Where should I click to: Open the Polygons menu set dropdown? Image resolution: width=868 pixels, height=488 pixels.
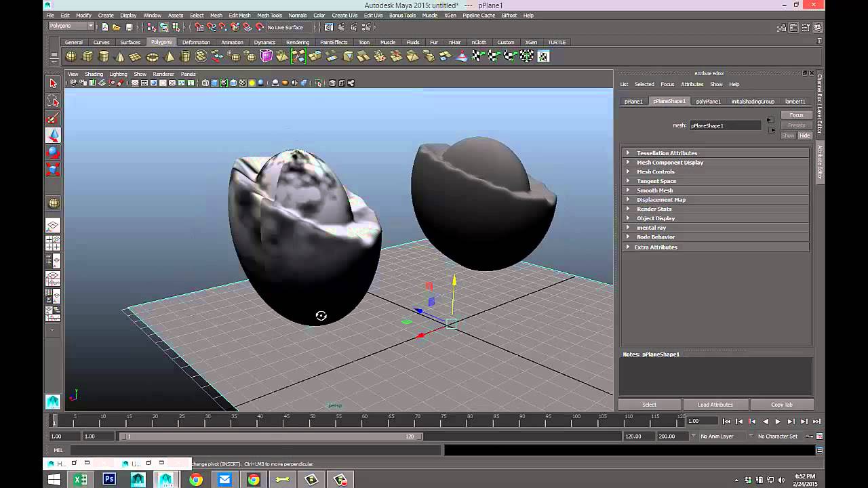71,26
